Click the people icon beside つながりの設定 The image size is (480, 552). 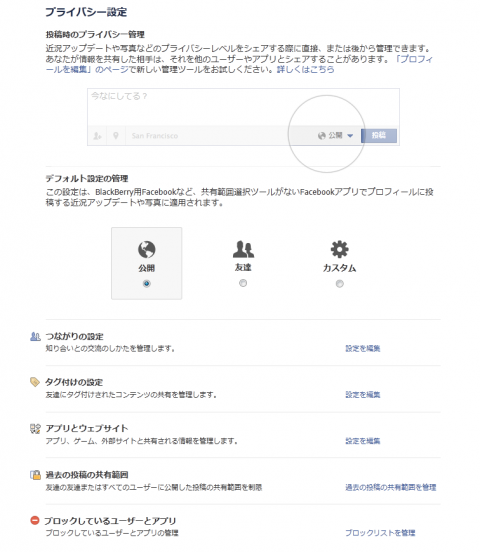click(35, 337)
